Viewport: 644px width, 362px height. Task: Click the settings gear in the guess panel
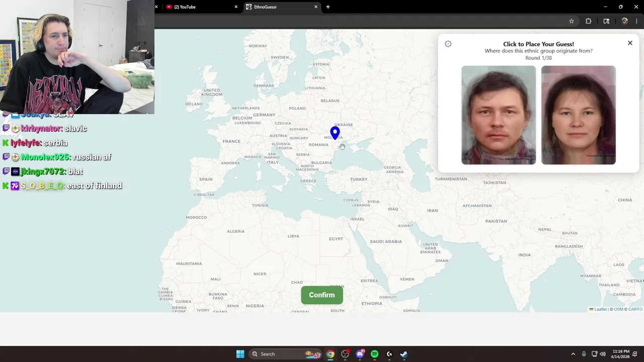(448, 44)
